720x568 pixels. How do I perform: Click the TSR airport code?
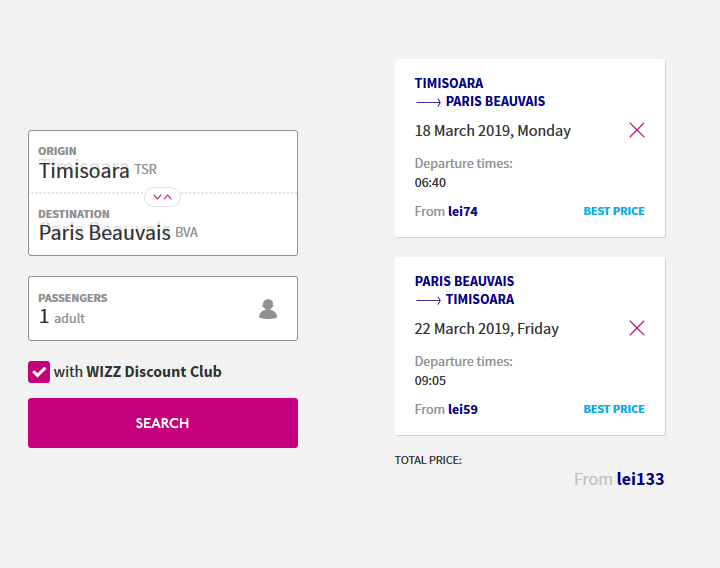(146, 169)
